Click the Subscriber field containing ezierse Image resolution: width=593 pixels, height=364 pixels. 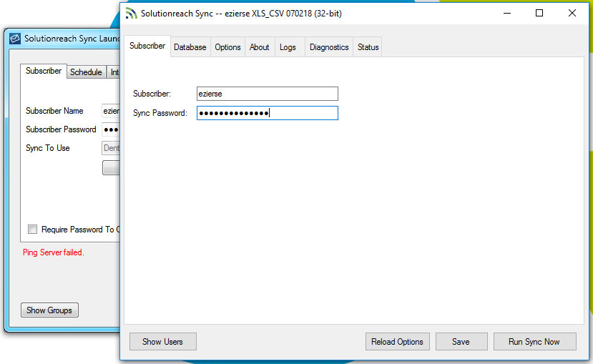(x=267, y=94)
